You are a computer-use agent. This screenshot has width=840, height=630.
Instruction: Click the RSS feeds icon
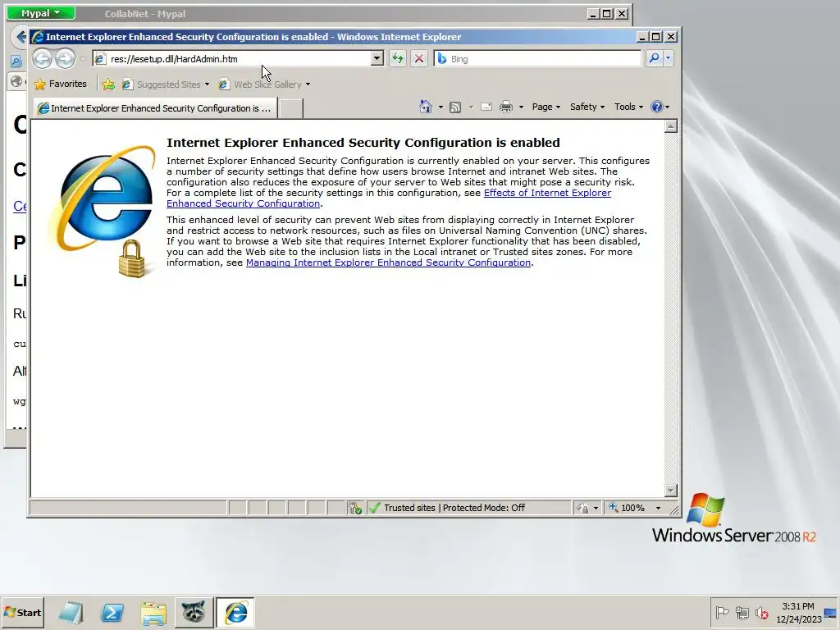[x=455, y=107]
